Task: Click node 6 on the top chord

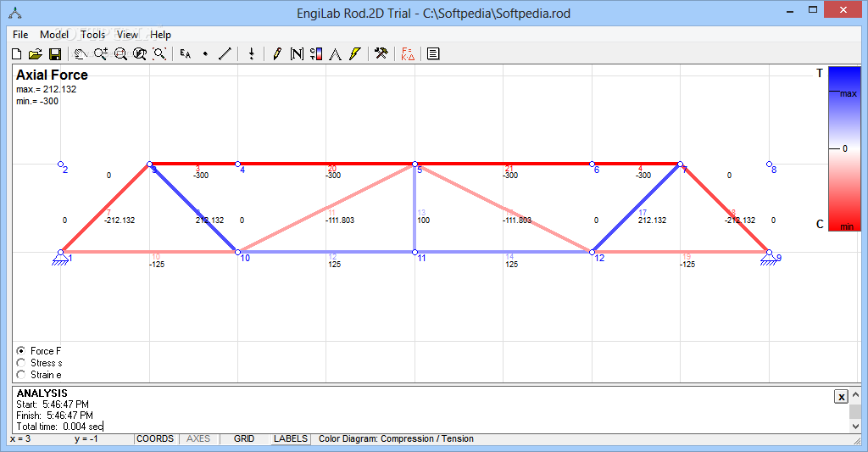Action: 593,164
